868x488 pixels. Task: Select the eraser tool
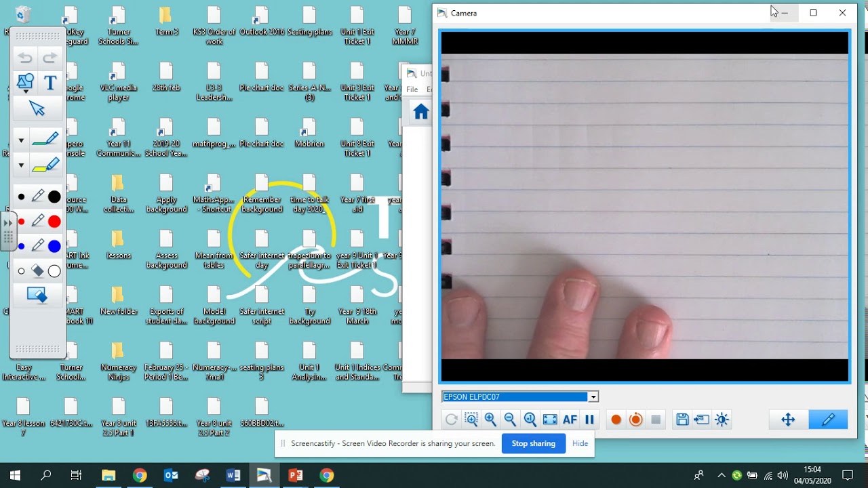coord(38,271)
